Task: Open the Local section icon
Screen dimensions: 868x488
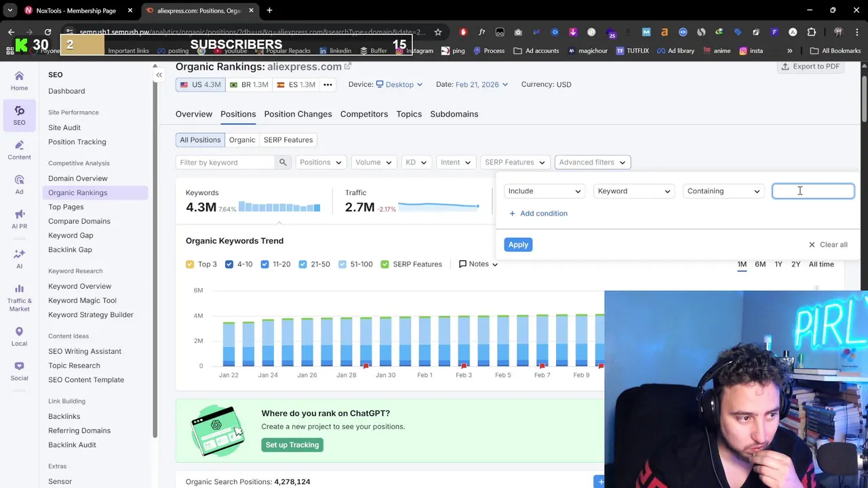Action: (x=19, y=336)
